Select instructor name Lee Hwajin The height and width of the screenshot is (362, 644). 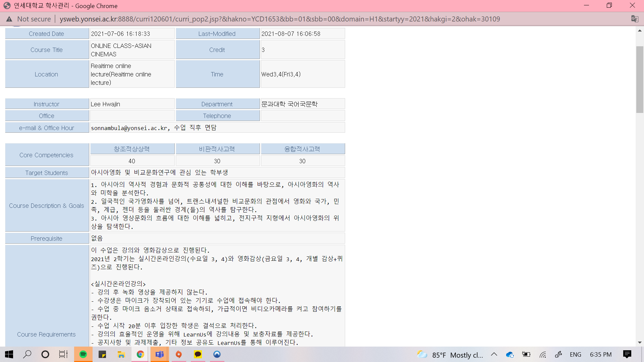[x=105, y=104]
